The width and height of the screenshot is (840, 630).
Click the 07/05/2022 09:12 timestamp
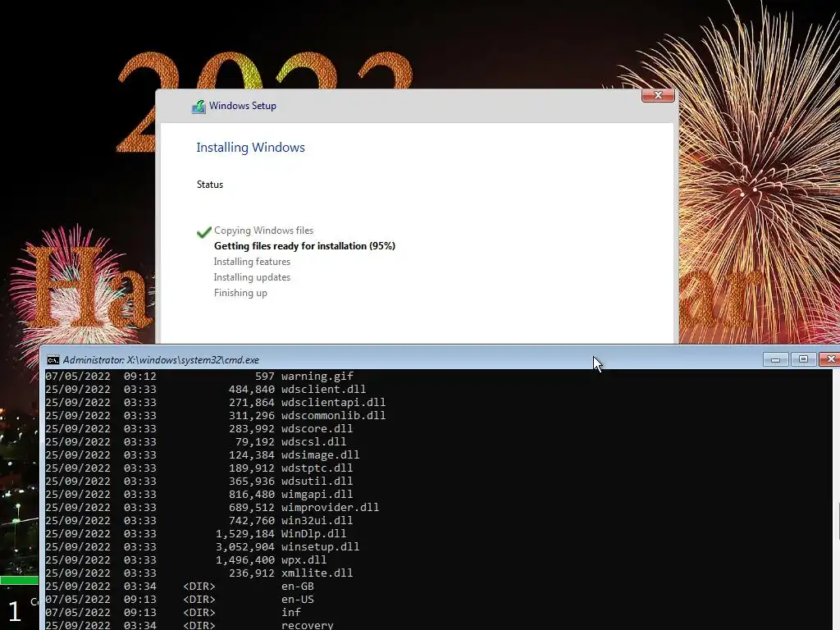pos(101,376)
